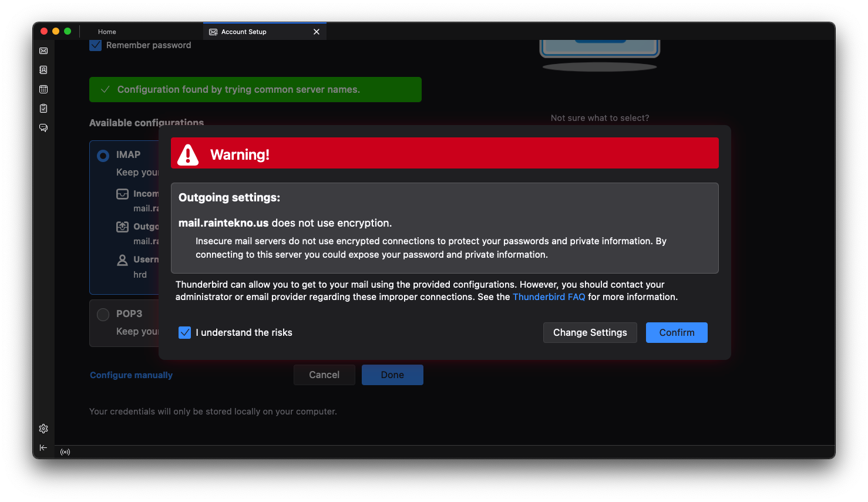The height and width of the screenshot is (502, 868).
Task: Open the Address Book sidebar icon
Action: (43, 70)
